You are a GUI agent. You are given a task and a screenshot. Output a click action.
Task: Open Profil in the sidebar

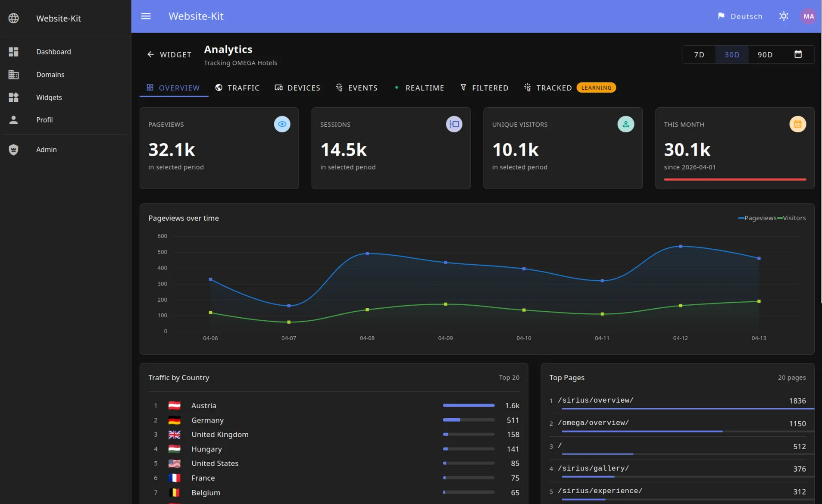pyautogui.click(x=66, y=120)
